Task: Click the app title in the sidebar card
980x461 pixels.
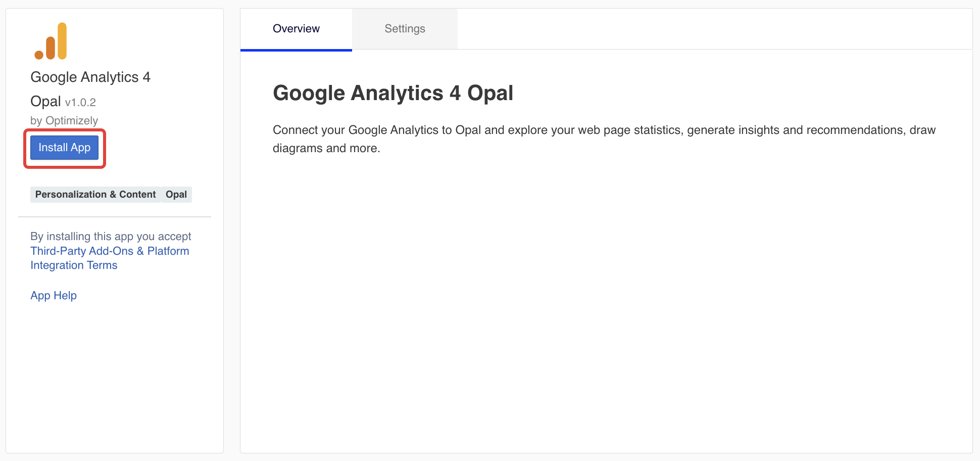Action: 91,76
